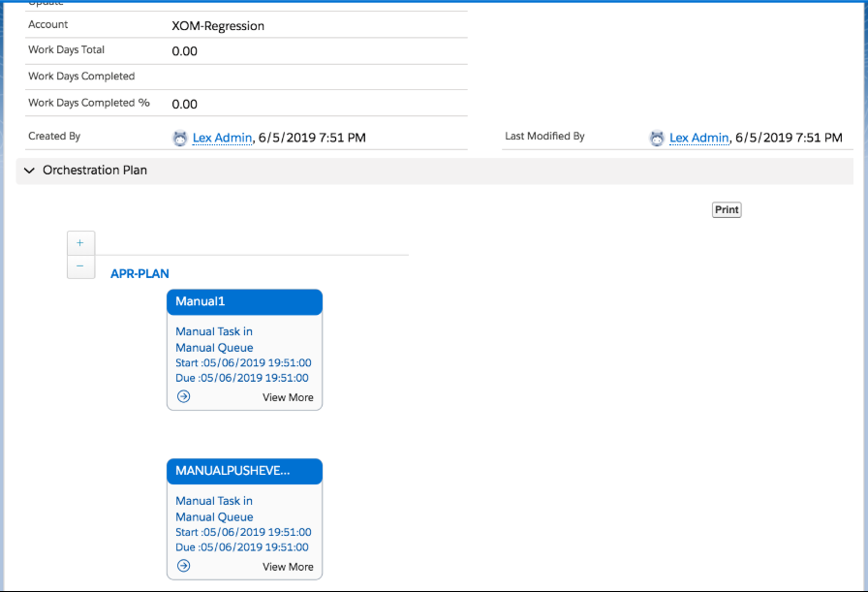Click the Start date in Manual1 card
868x592 pixels.
coord(243,363)
